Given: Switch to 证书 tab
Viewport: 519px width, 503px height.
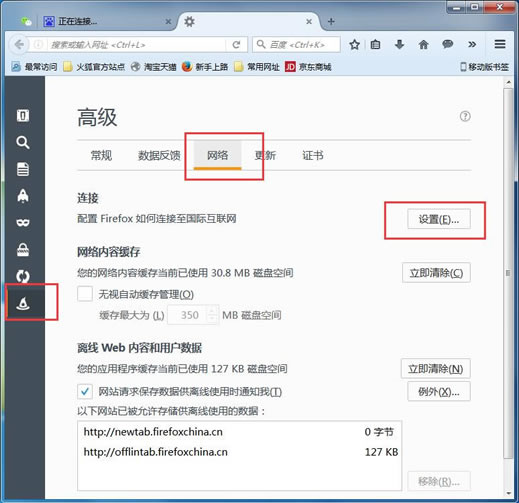Looking at the screenshot, I should coord(313,155).
